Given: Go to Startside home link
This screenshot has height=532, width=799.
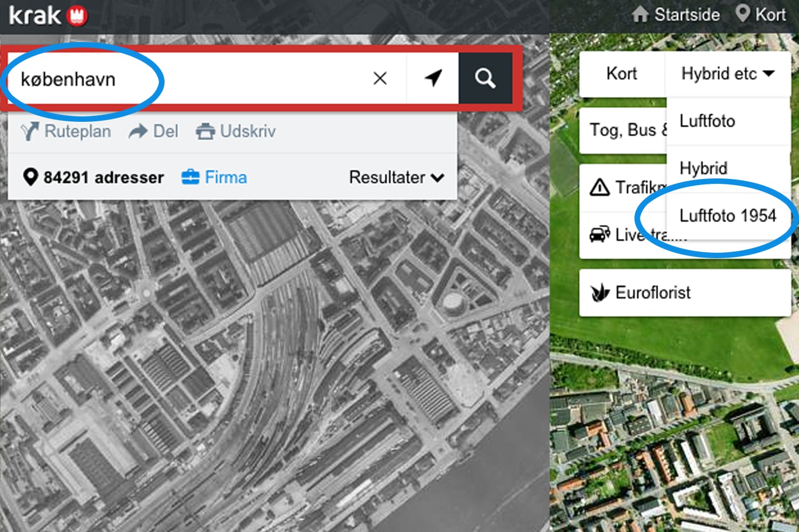Looking at the screenshot, I should [x=676, y=15].
